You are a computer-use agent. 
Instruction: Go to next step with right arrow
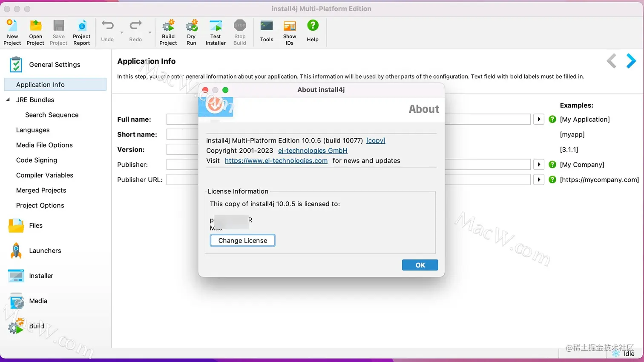point(631,61)
